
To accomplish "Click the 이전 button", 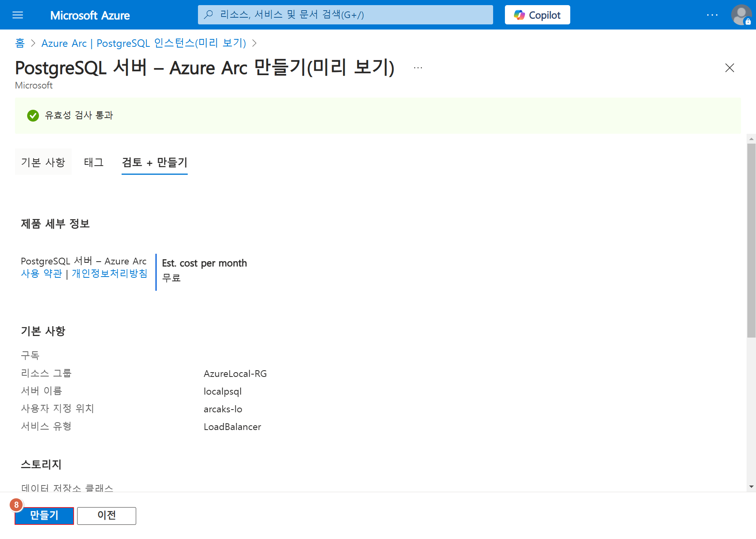I will [106, 515].
